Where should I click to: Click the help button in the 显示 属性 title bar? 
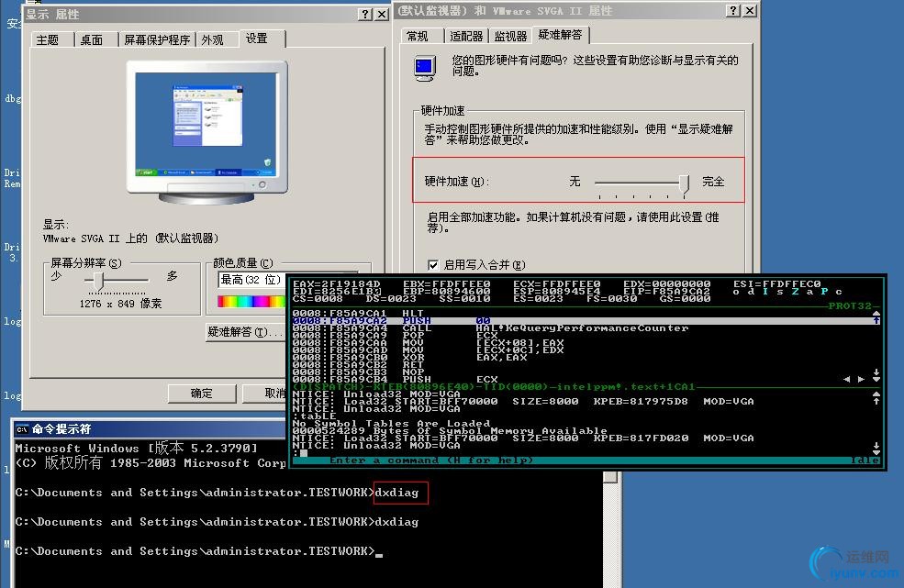[365, 15]
